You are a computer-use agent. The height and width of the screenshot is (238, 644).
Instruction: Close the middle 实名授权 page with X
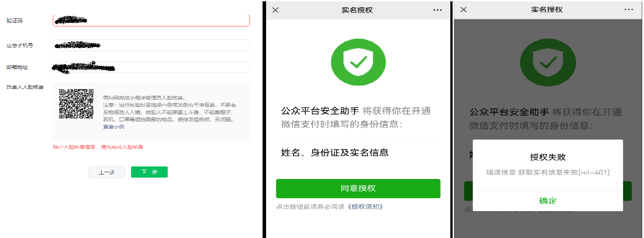[x=275, y=10]
